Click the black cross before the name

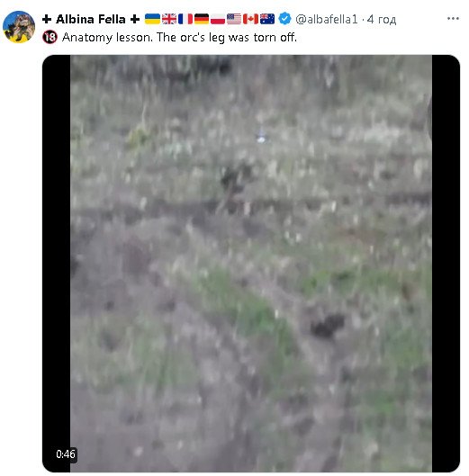(47, 19)
